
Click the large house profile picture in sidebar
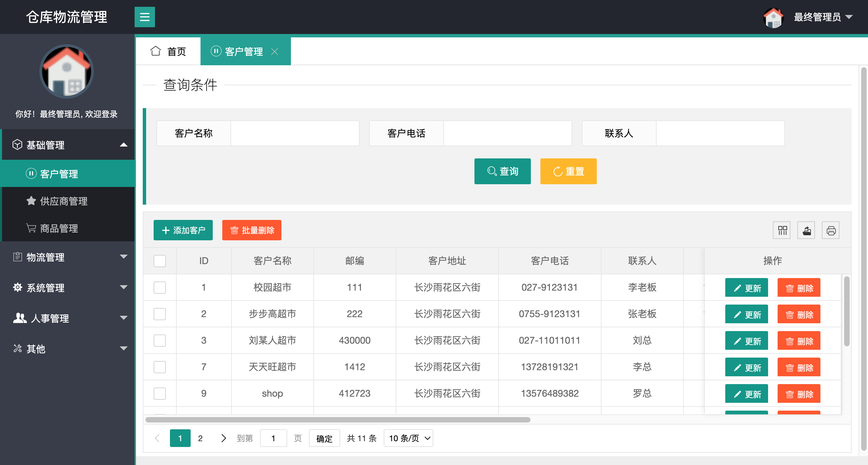pos(67,71)
